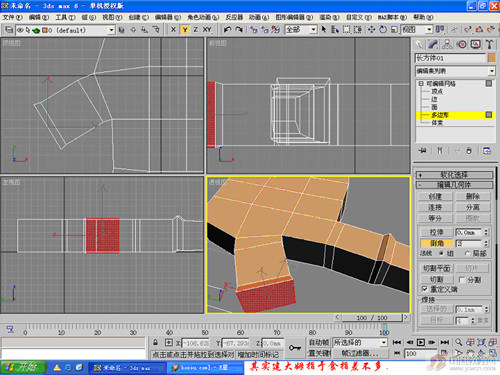Activate the Select and Move tool
The height and width of the screenshot is (375, 500).
click(371, 30)
